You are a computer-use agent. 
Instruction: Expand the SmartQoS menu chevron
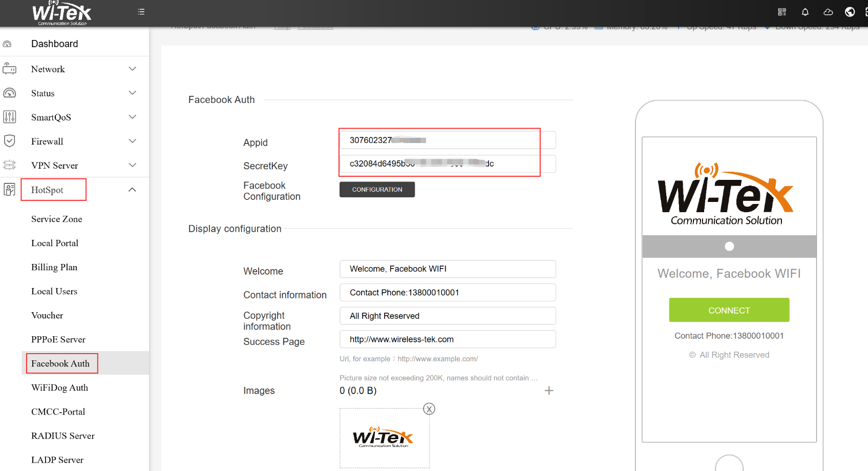[133, 117]
